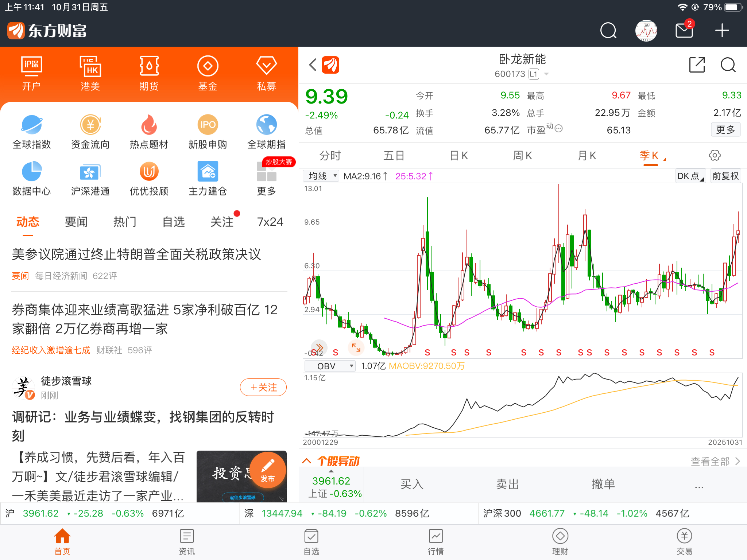This screenshot has height=560, width=747.
Task: Tap the orange 发布 pencil button
Action: click(x=268, y=469)
